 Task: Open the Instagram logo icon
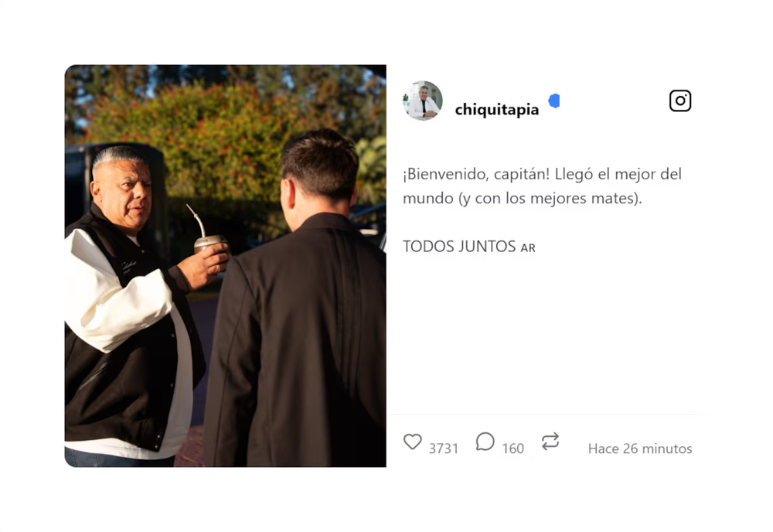pos(680,101)
